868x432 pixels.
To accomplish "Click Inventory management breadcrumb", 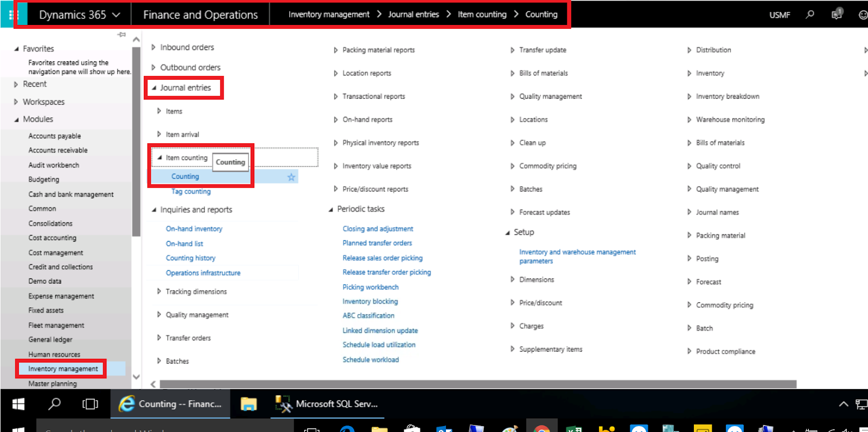I will pyautogui.click(x=329, y=15).
